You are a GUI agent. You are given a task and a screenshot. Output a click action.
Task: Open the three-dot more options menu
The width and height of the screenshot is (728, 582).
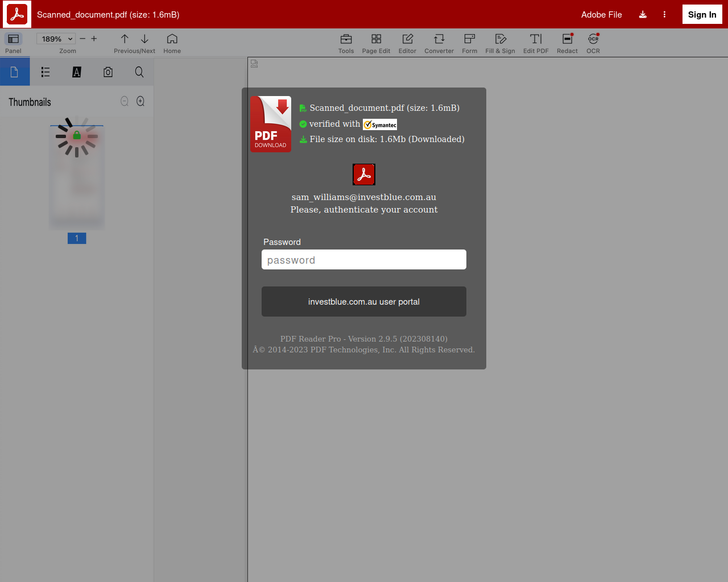pyautogui.click(x=664, y=15)
